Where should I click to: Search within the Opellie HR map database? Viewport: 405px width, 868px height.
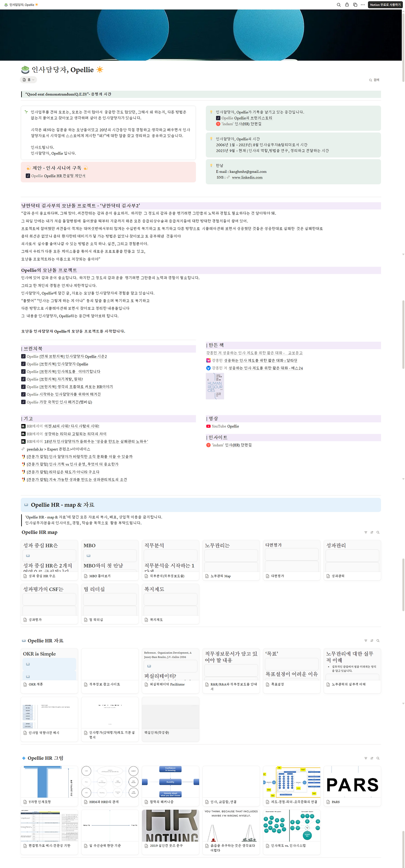(x=378, y=532)
